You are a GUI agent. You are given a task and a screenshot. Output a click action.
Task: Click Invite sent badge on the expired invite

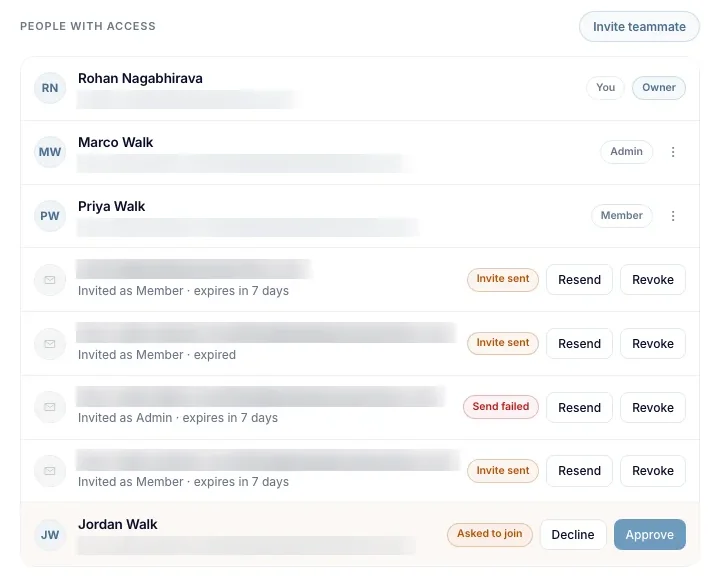click(503, 343)
